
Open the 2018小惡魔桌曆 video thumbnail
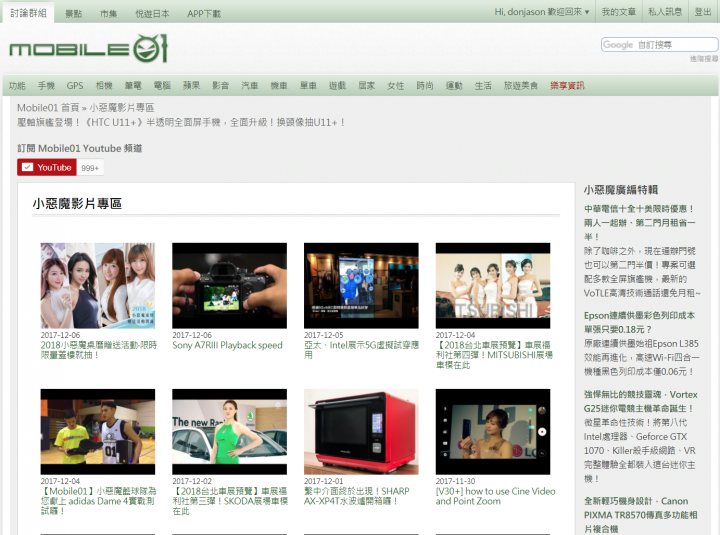point(98,286)
